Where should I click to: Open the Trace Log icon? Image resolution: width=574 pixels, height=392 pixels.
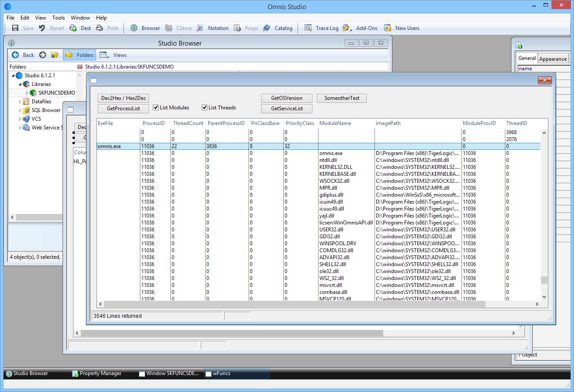(308, 28)
